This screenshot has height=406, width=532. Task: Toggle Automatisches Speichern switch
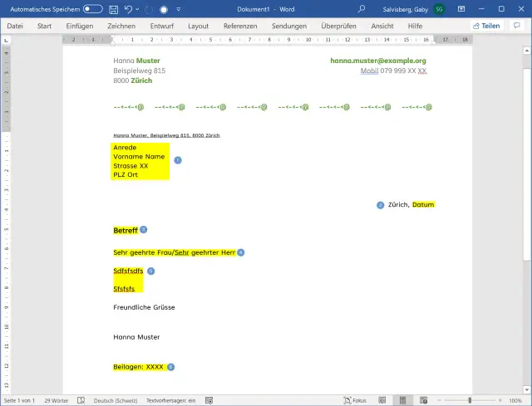pos(93,9)
